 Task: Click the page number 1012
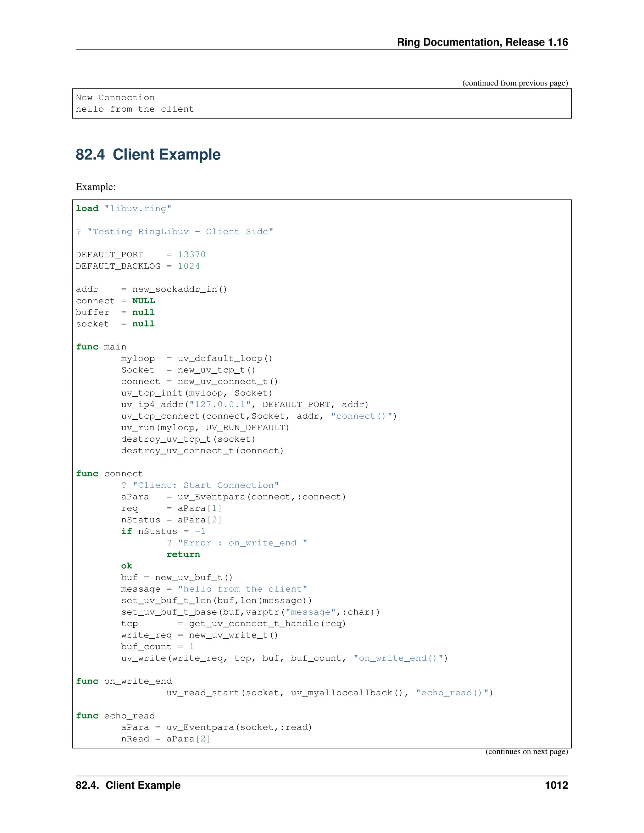[556, 785]
